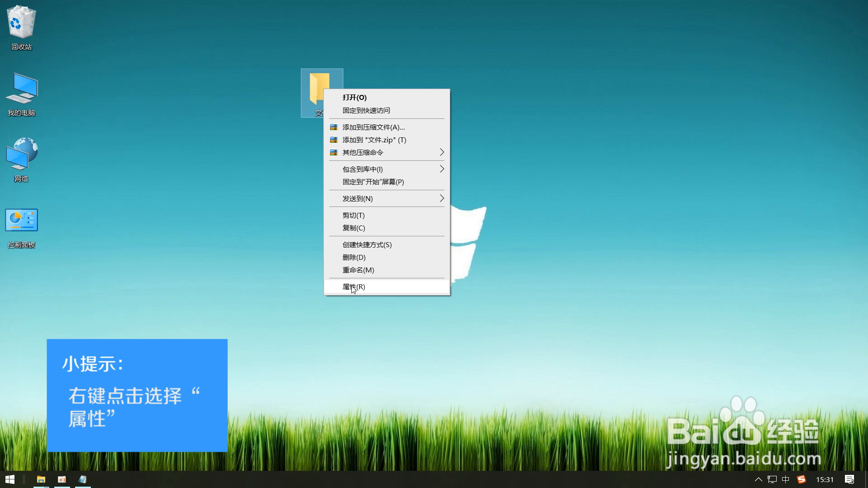Expand the 其他压缩命令 submenu arrow

442,152
